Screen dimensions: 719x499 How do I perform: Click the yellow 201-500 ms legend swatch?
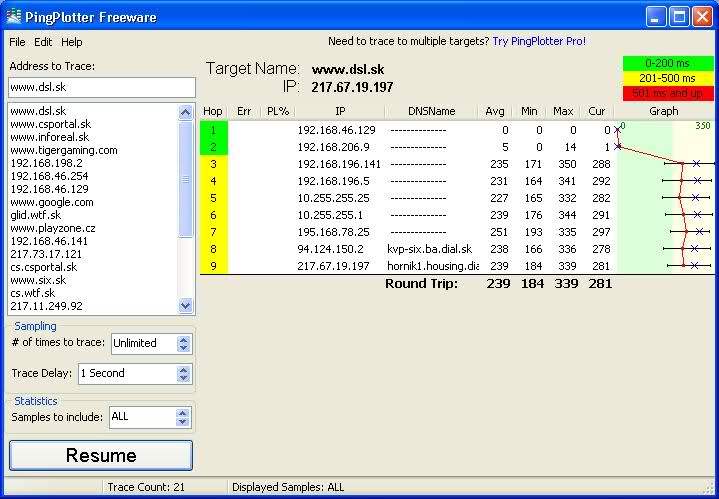(663, 78)
